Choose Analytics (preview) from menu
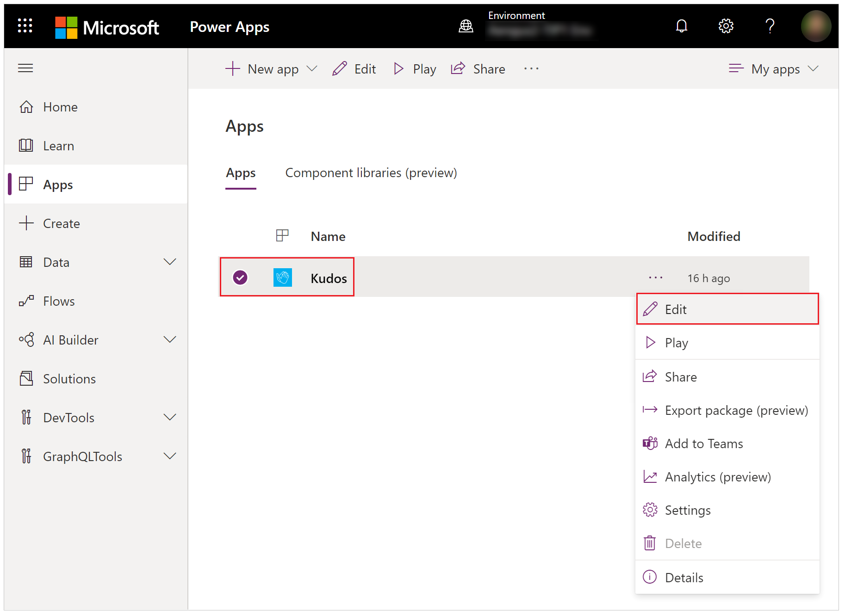This screenshot has width=845, height=616. [x=727, y=477]
